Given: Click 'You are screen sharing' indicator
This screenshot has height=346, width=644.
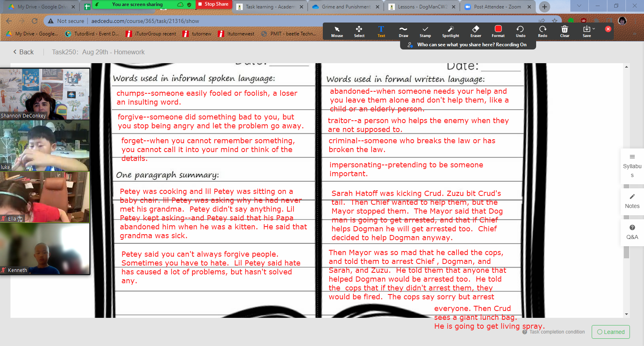Looking at the screenshot, I should click(x=137, y=4).
